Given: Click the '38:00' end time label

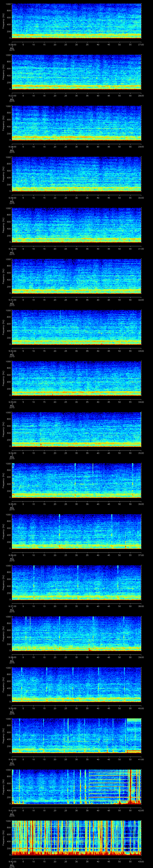Looking at the screenshot, I should (x=141, y=606).
